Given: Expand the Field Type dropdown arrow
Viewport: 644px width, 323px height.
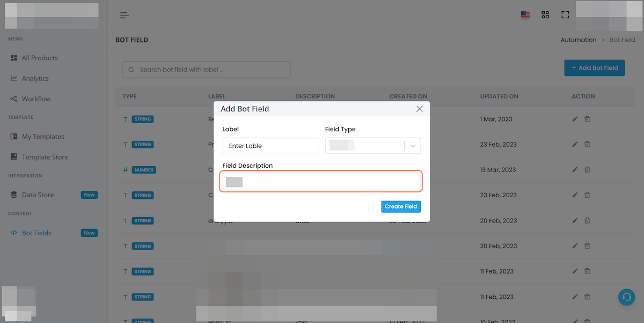Looking at the screenshot, I should (x=413, y=146).
